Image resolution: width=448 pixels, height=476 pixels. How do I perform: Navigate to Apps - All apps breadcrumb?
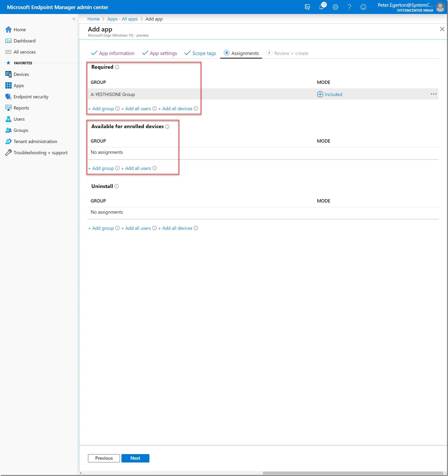(x=122, y=19)
